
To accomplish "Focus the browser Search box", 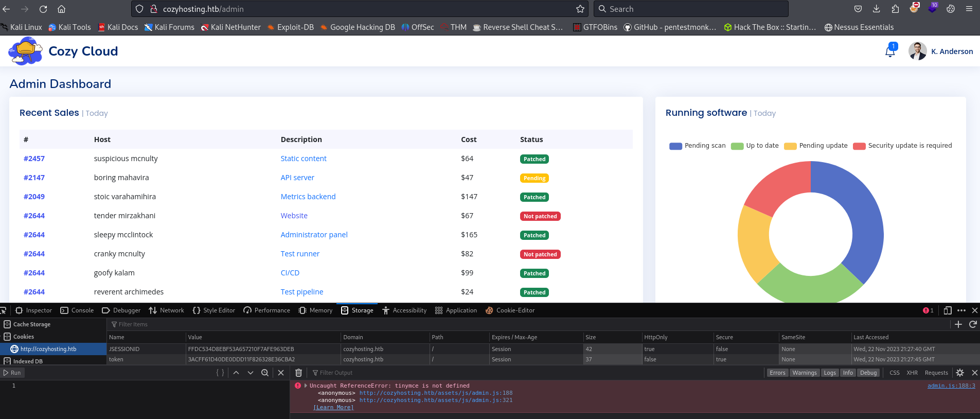I will [691, 9].
